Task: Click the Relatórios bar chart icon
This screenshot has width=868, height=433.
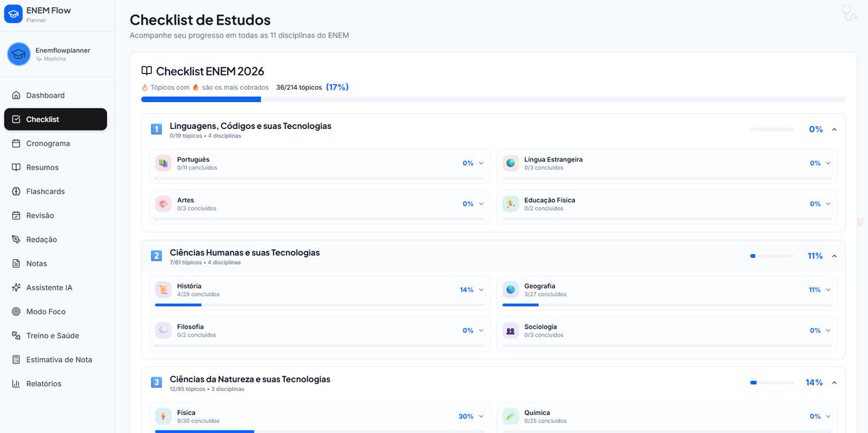Action: (x=17, y=384)
